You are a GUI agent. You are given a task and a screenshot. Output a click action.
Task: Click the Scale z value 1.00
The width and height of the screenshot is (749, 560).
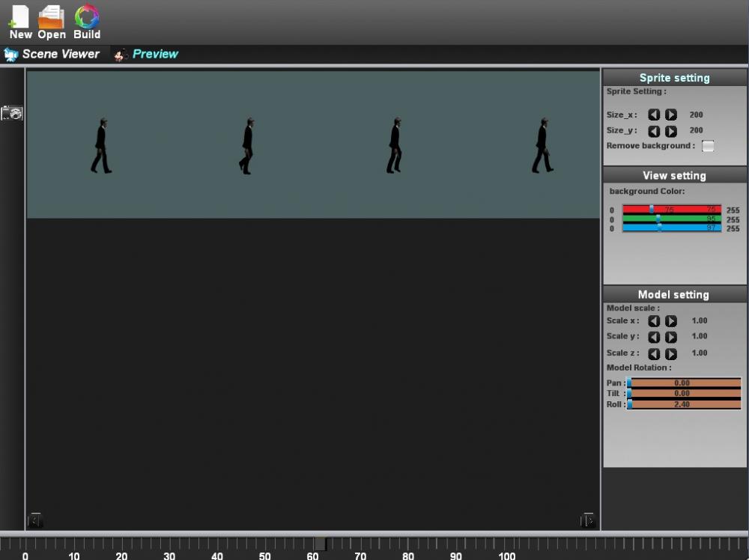pos(700,353)
